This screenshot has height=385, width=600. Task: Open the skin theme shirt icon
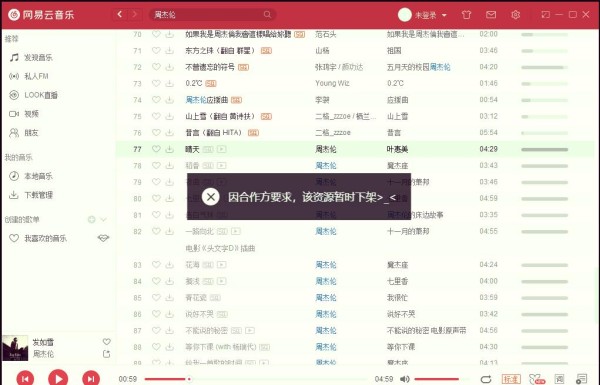(466, 15)
